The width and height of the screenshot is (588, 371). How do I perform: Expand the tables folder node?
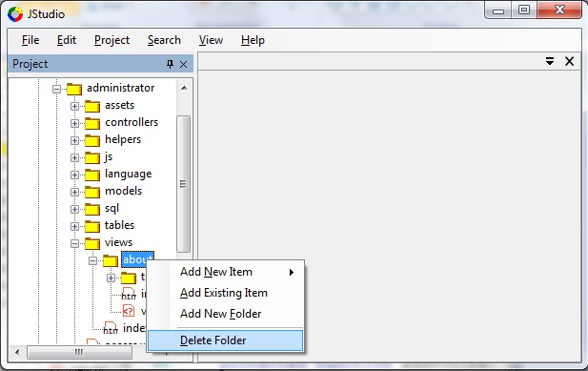(x=74, y=226)
